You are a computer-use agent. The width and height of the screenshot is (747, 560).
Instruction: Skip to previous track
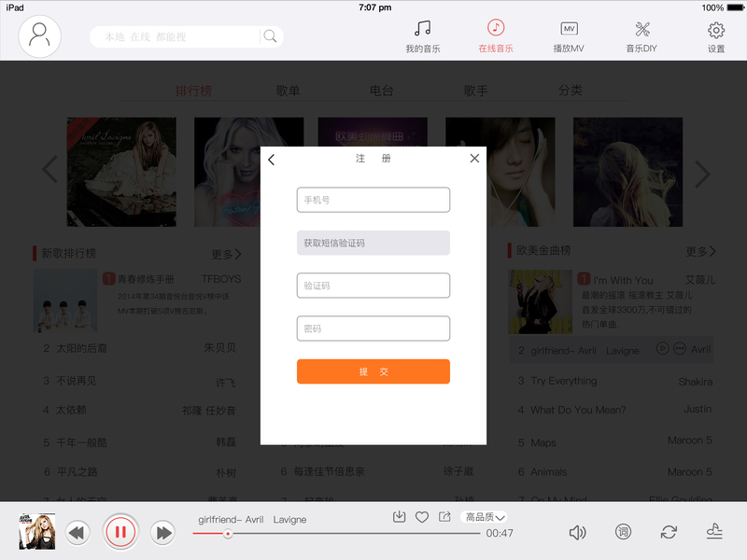(x=78, y=532)
